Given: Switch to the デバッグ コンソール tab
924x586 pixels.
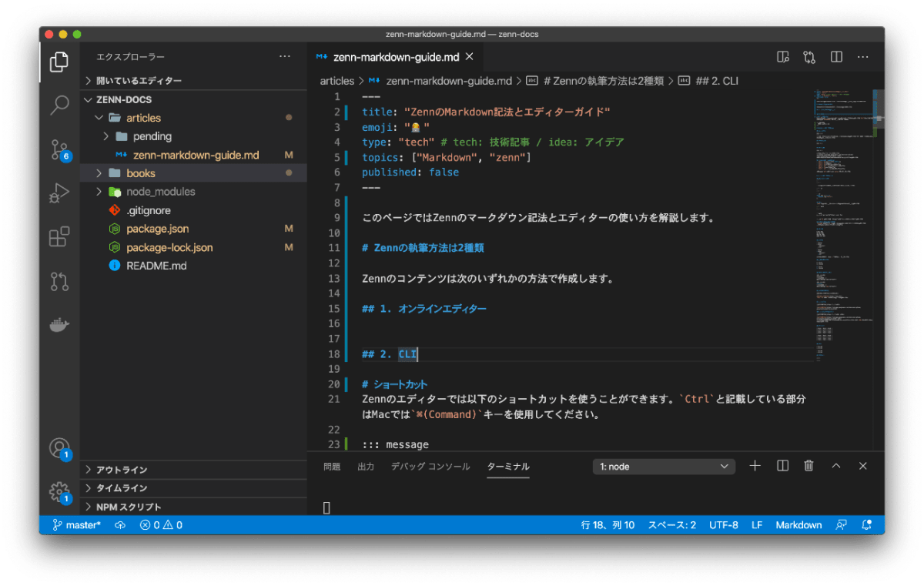Looking at the screenshot, I should tap(430, 467).
